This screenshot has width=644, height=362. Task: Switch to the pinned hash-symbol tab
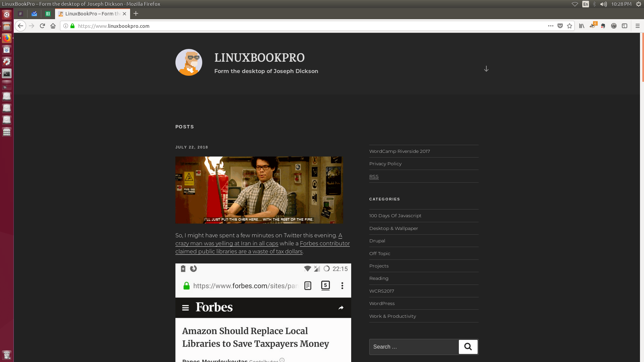pyautogui.click(x=20, y=14)
